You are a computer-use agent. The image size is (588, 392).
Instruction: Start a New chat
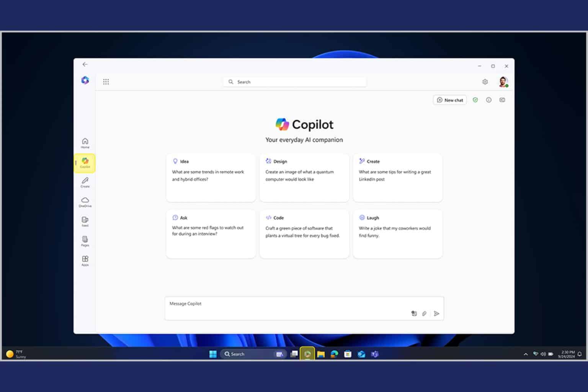450,100
